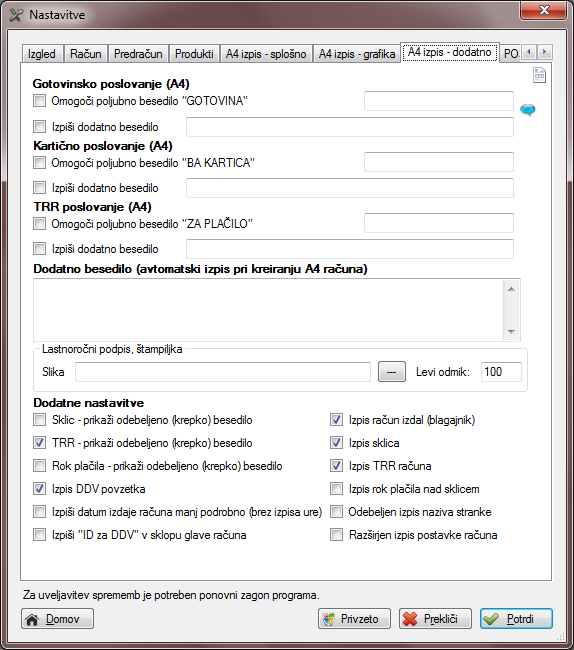Confirm settings with the Potrdi button
The image size is (574, 650).
(x=516, y=619)
